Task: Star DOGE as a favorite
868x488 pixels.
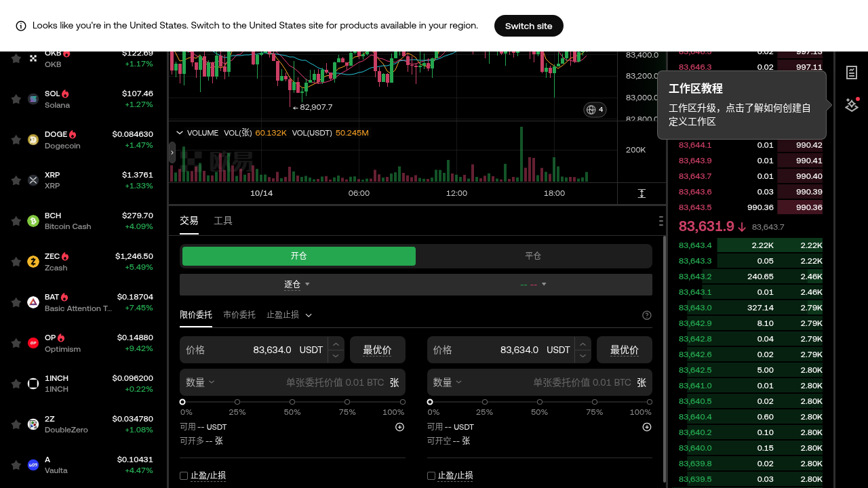Action: coord(16,140)
